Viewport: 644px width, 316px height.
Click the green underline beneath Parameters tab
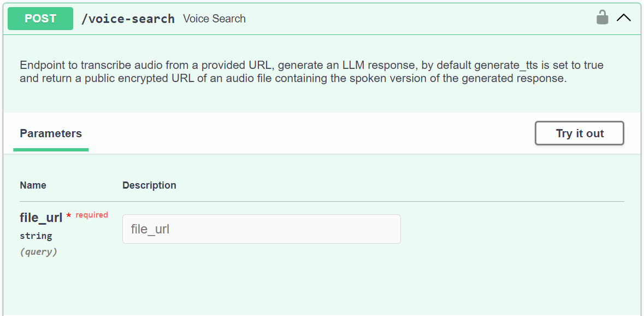pyautogui.click(x=51, y=149)
